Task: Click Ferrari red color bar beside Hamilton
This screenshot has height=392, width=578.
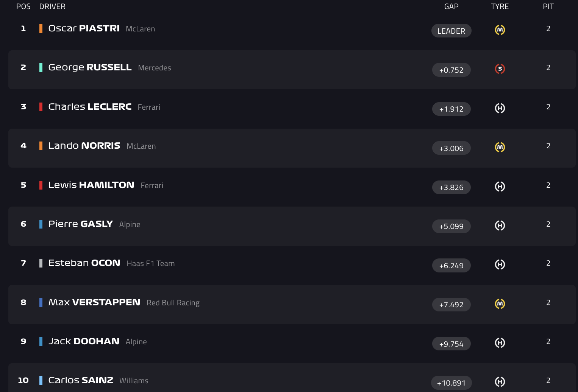Action: (41, 185)
